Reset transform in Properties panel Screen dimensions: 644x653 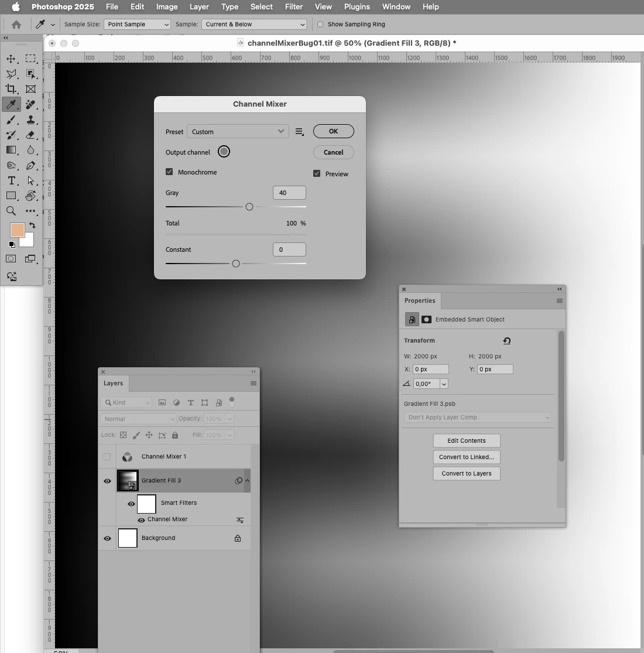[506, 341]
